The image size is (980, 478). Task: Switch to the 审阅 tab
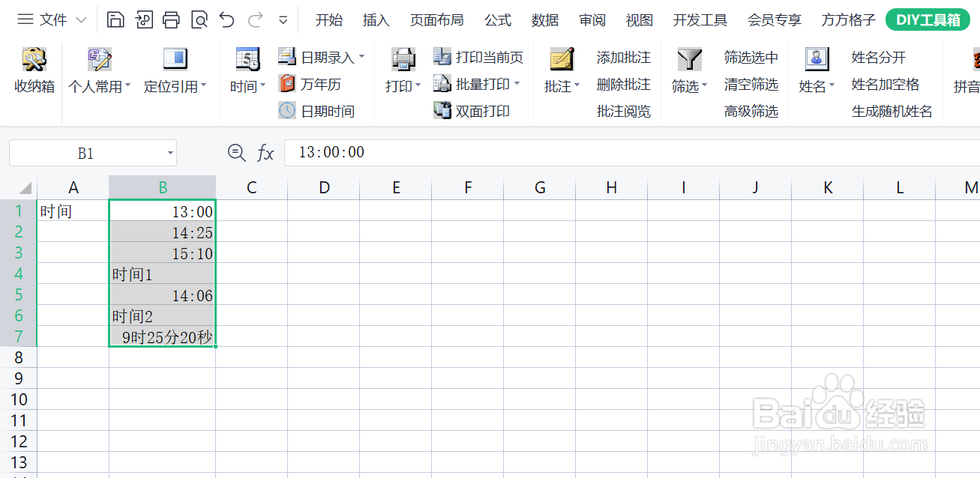tap(592, 20)
